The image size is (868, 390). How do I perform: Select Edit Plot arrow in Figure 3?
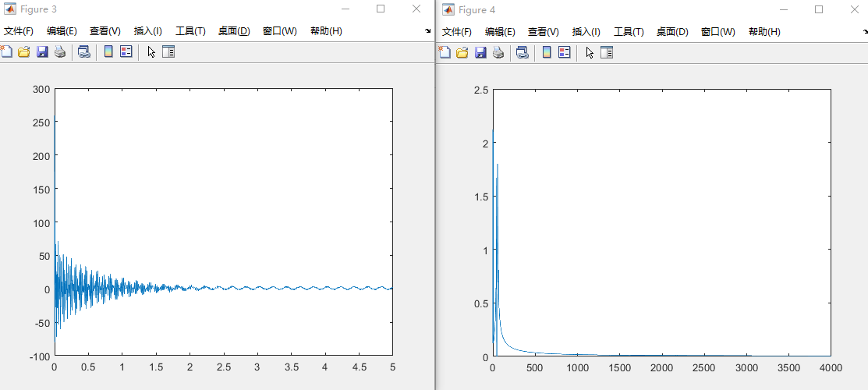coord(151,52)
